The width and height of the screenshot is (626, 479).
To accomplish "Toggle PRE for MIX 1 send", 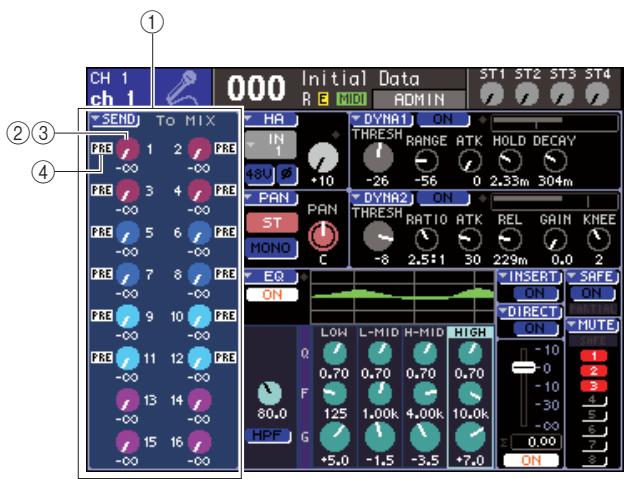I will pos(102,148).
